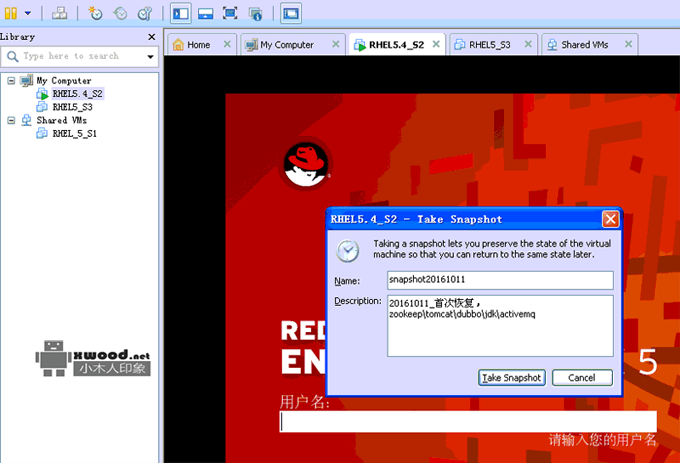Toggle the console view toolbar button
The height and width of the screenshot is (463, 680).
pos(291,13)
